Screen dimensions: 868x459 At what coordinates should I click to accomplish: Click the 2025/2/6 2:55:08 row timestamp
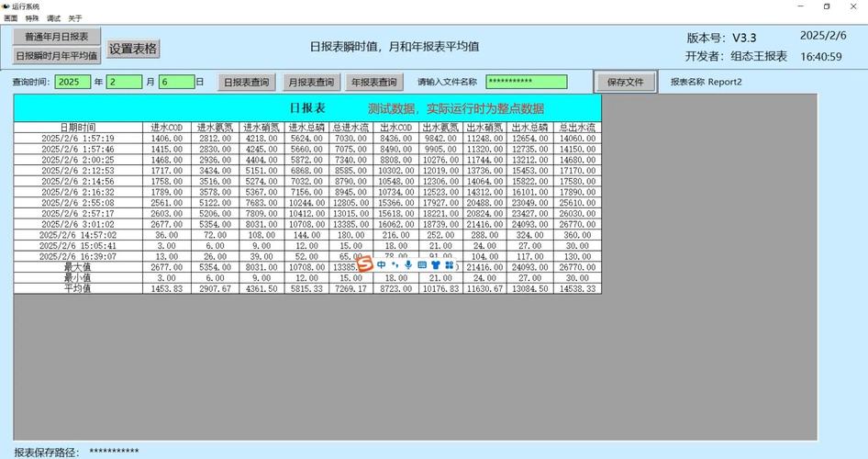78,203
